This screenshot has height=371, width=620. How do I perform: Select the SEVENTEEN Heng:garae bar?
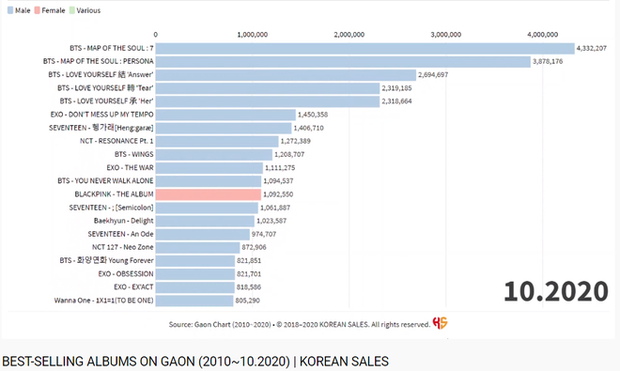point(223,128)
